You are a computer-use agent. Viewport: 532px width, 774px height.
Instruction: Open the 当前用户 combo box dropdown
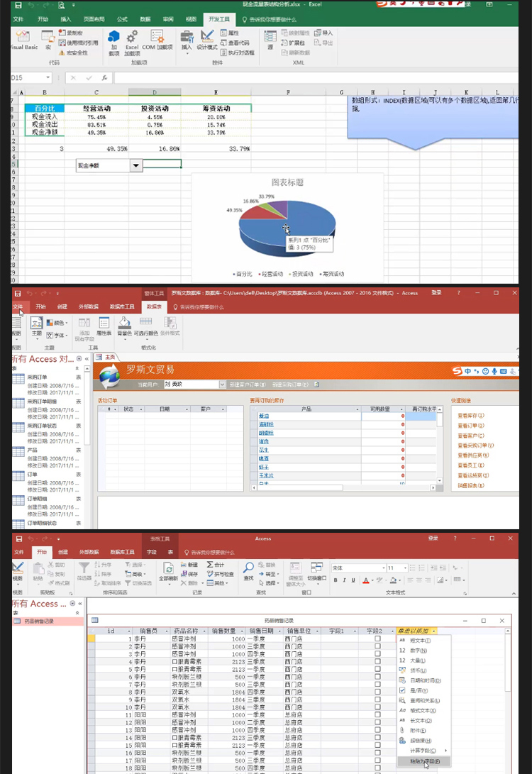223,385
